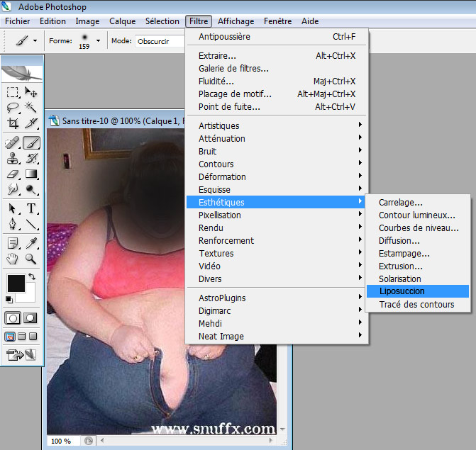Select the Crop tool
The image size is (476, 450).
tap(13, 123)
